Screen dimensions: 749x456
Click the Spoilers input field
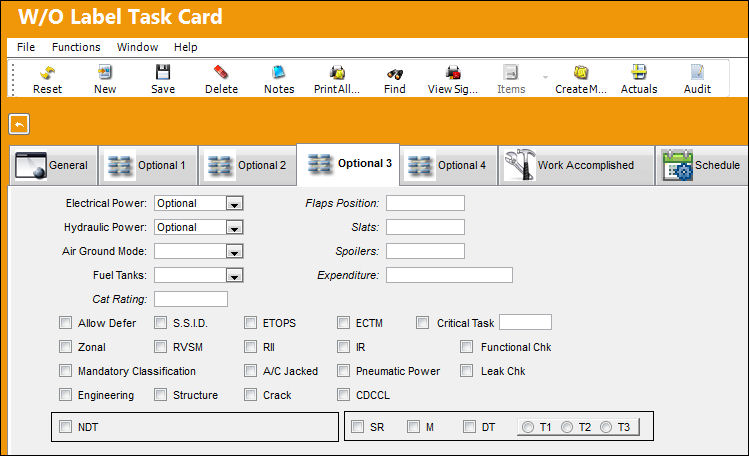point(425,251)
